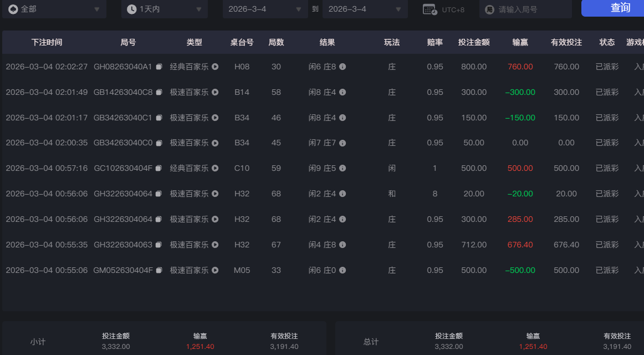Play video replay for round GH08263040A1
This screenshot has height=355, width=644.
click(x=216, y=67)
